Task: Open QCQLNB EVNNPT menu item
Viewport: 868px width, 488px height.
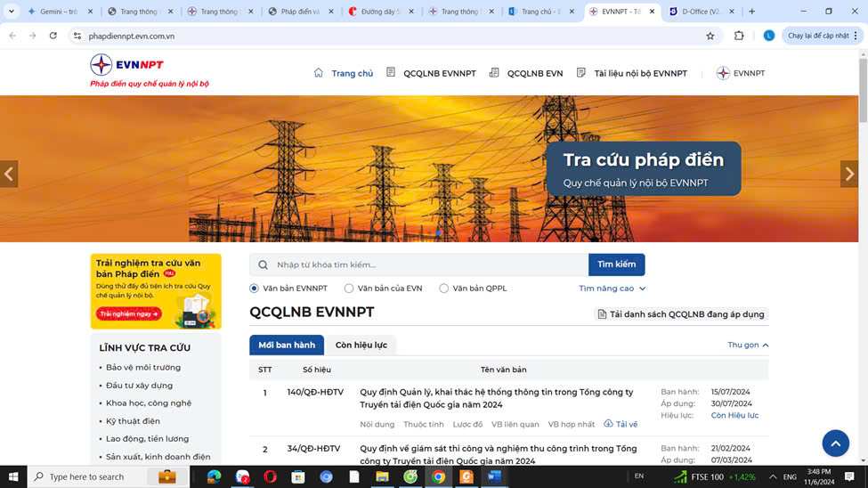Action: click(x=440, y=73)
